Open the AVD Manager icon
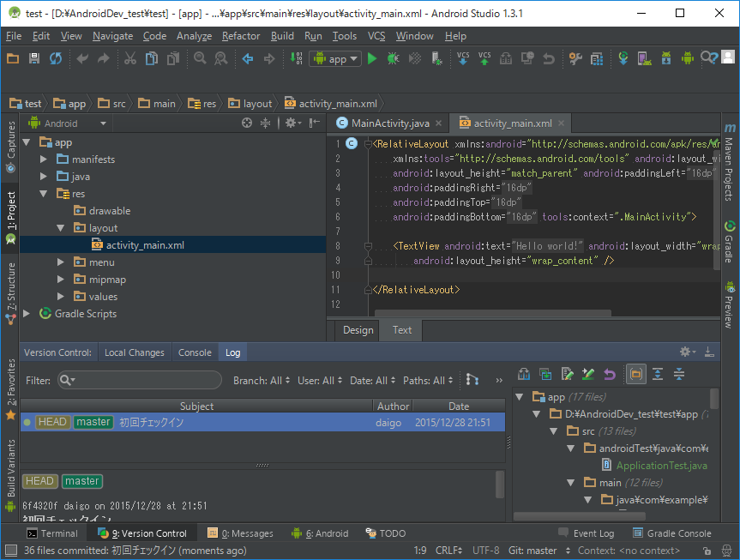 tap(645, 58)
